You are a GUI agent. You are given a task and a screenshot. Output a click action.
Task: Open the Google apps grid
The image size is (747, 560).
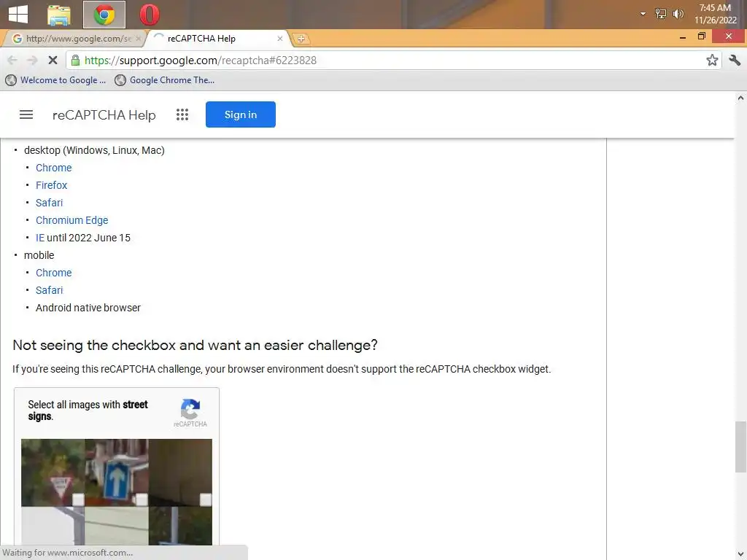click(182, 114)
